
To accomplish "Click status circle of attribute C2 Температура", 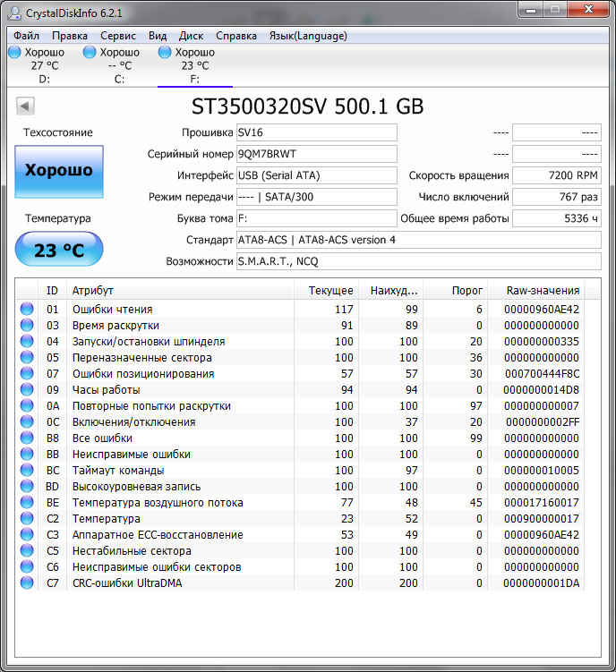I will [x=27, y=519].
